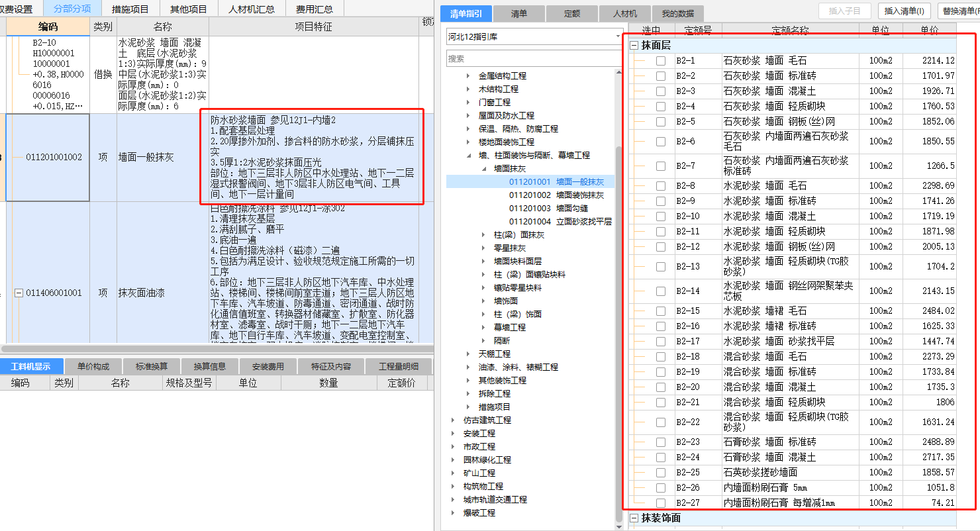Click the 项目特征 column header

[x=315, y=26]
